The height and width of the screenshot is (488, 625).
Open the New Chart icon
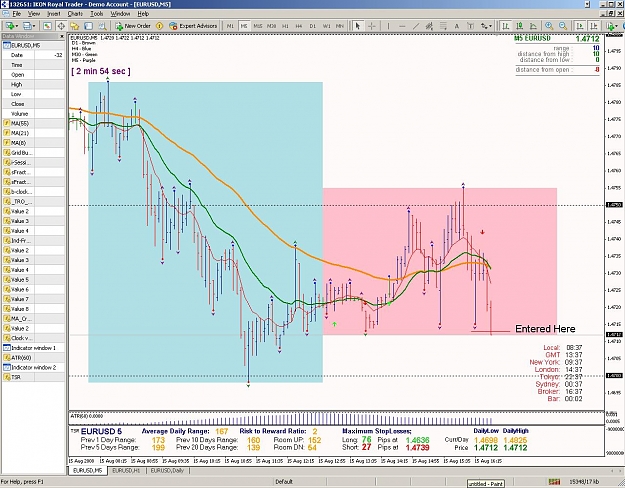tap(9, 26)
